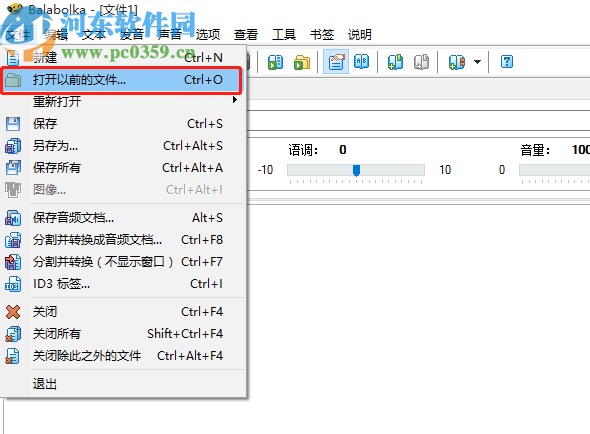Open the Bookmarks (书签) menu
Image resolution: width=590 pixels, height=434 pixels.
(322, 35)
